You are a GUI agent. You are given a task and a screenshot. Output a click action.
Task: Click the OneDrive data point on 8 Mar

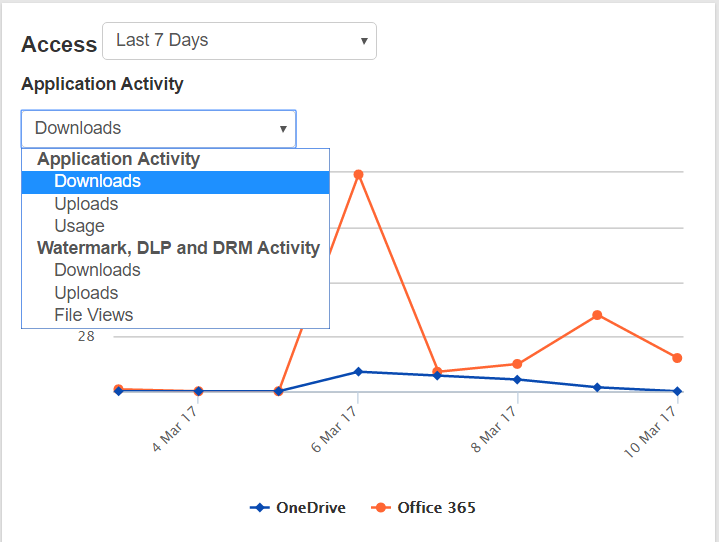click(517, 380)
